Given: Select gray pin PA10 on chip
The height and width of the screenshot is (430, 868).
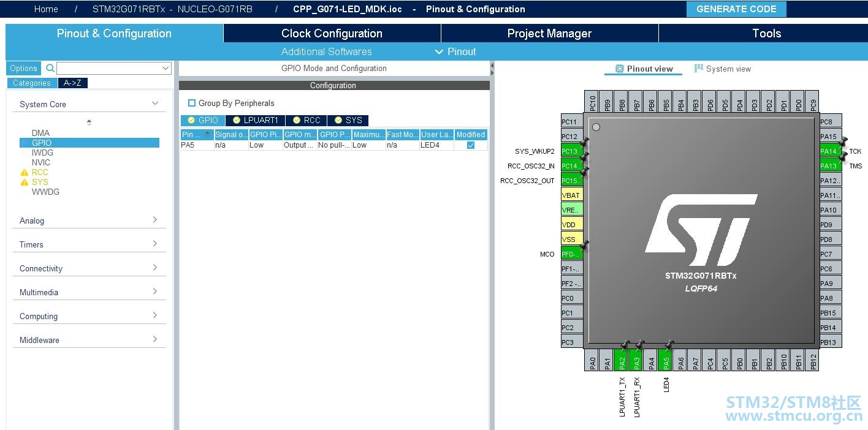Looking at the screenshot, I should [831, 209].
